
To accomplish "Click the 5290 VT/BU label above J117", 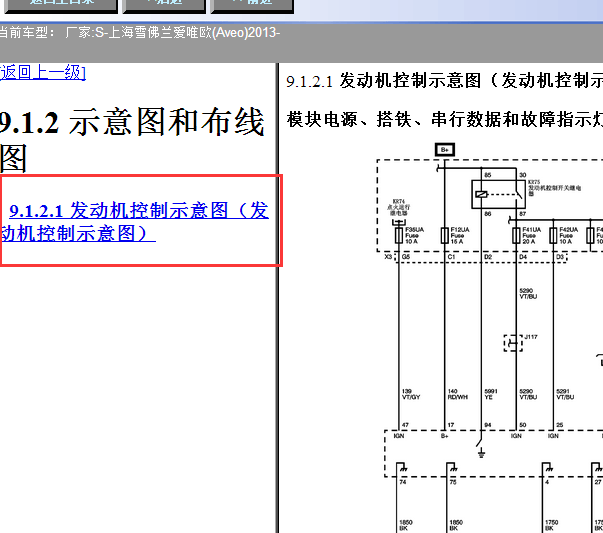I will point(528,293).
